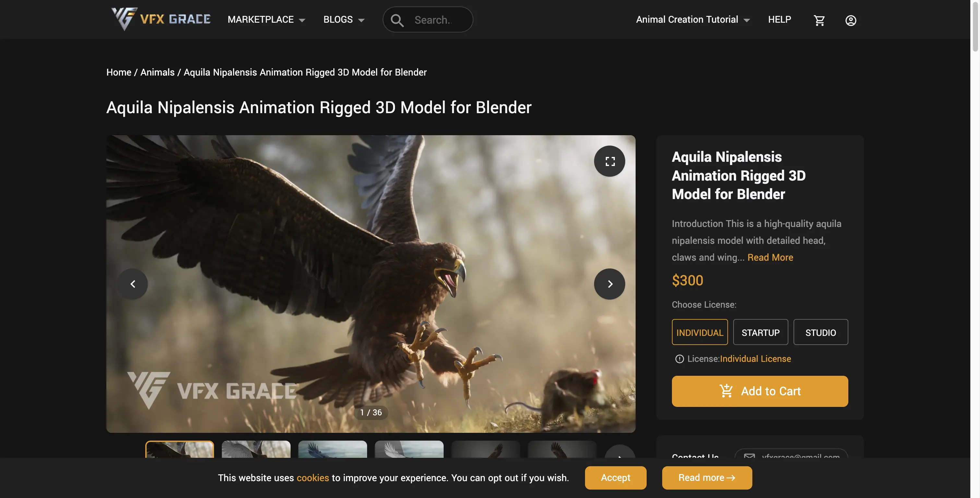This screenshot has height=498, width=980.
Task: Accept the cookies notice
Action: click(x=615, y=478)
